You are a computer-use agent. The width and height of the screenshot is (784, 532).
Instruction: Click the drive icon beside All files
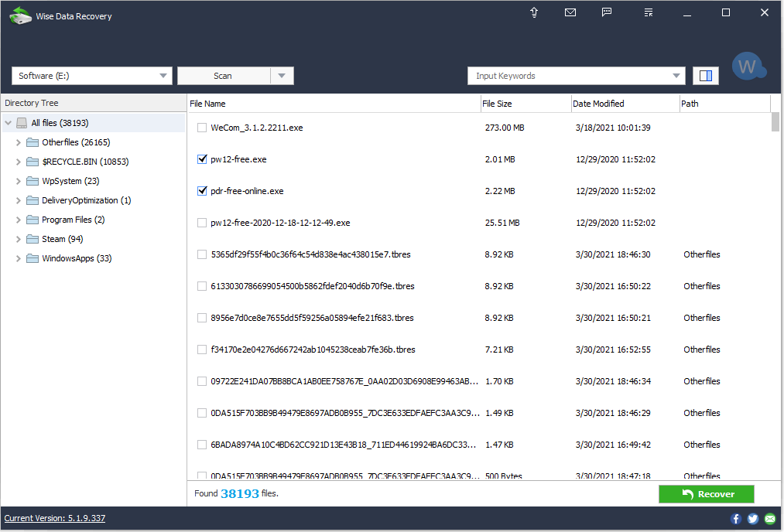[22, 123]
